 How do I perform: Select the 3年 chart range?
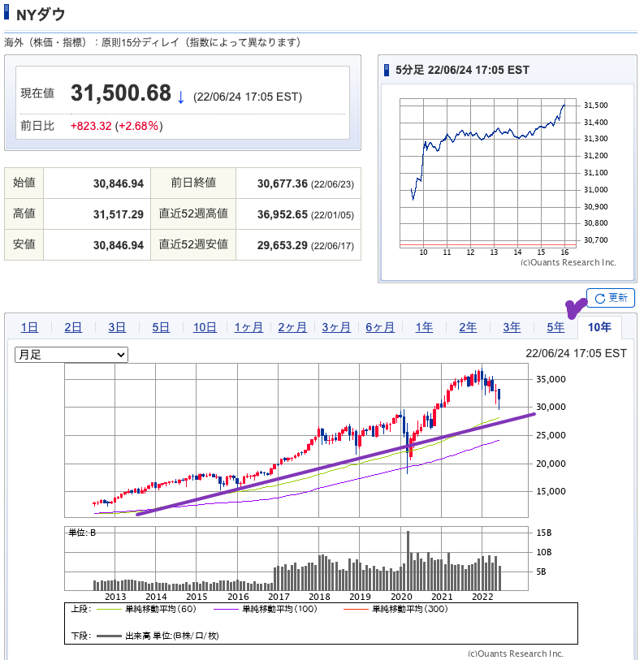point(512,327)
